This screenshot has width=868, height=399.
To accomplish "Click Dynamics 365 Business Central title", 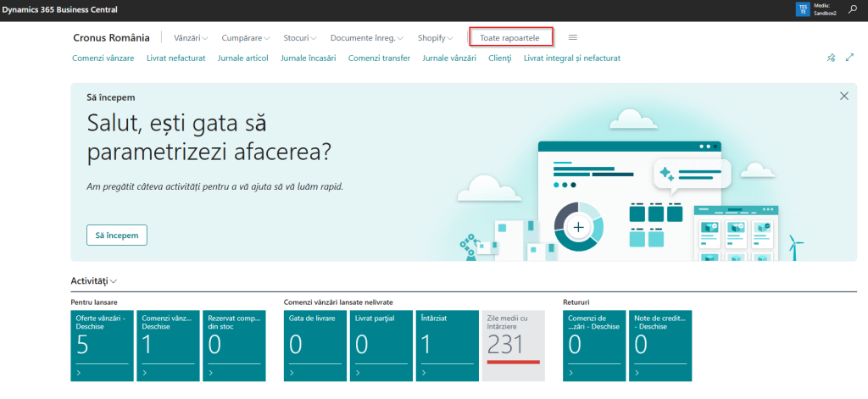I will tap(60, 9).
